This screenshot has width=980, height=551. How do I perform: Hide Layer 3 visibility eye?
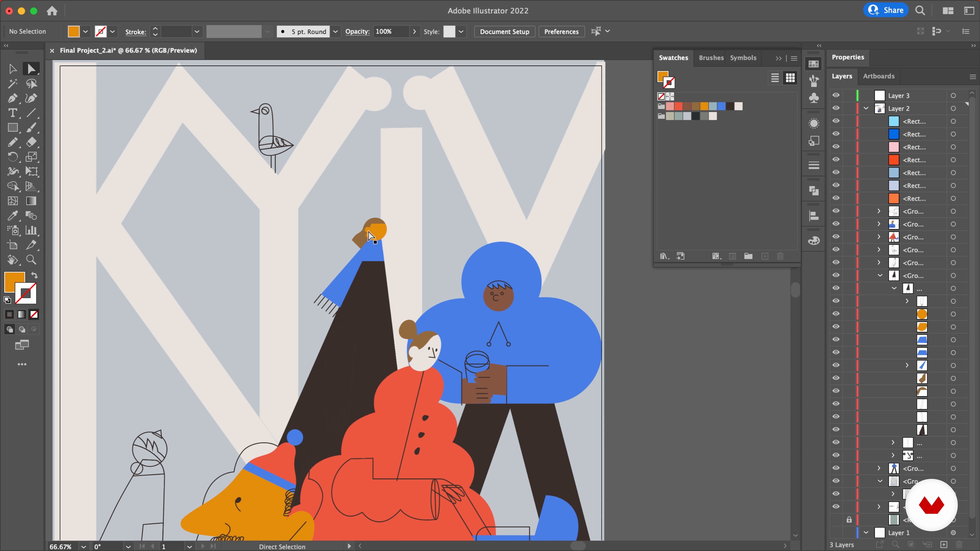point(836,95)
